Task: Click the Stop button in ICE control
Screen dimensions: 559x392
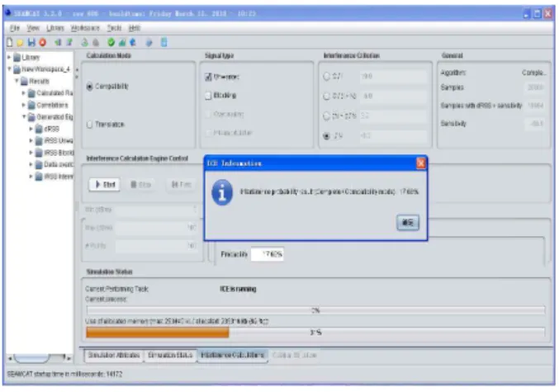Action: pyautogui.click(x=141, y=185)
